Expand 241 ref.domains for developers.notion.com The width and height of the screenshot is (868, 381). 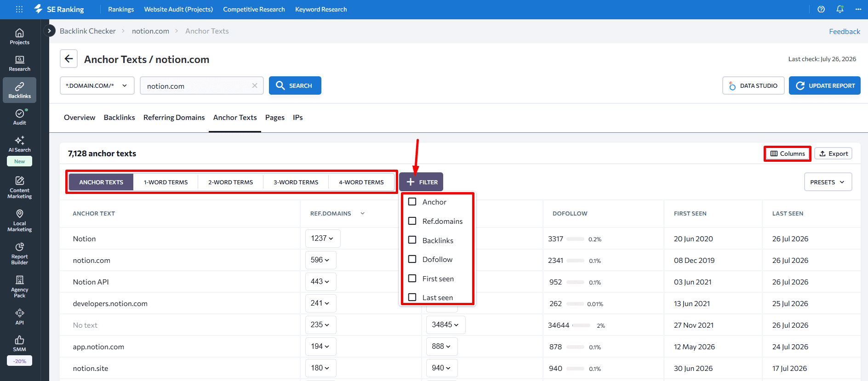coord(320,303)
